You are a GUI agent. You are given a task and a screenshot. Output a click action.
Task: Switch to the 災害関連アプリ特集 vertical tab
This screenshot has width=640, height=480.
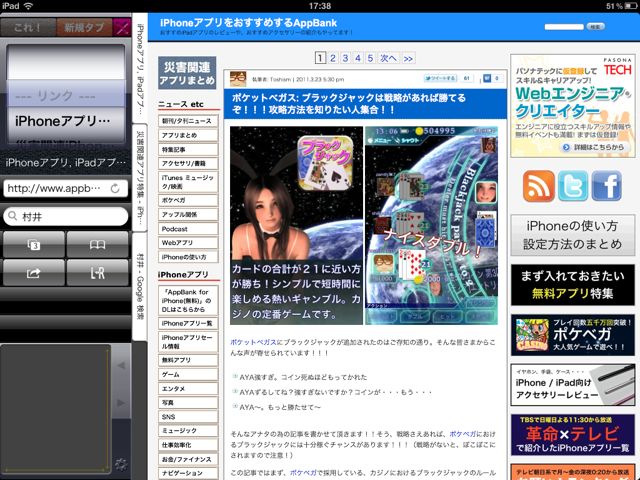140,178
